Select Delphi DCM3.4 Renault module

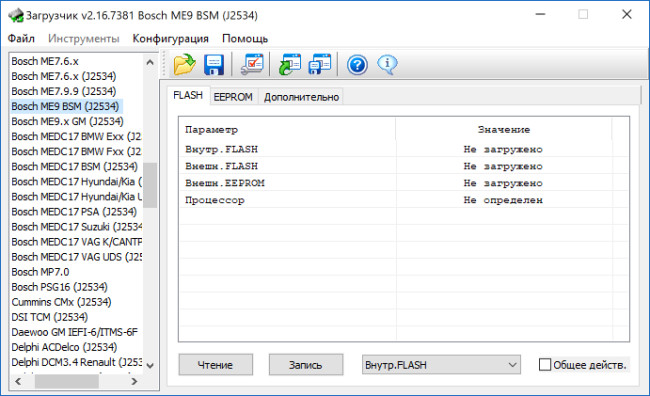(x=76, y=362)
